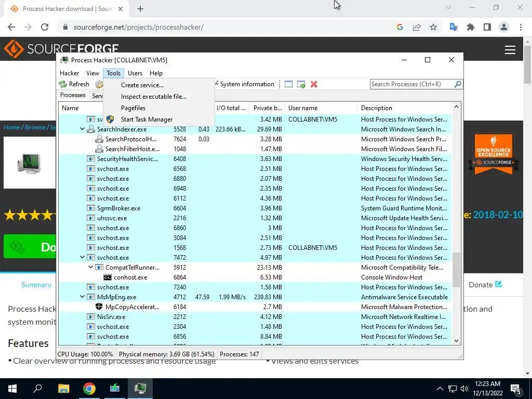Click the Browse breadcrumb link on SourceForge
Viewport: 532px width, 399px height.
point(35,127)
